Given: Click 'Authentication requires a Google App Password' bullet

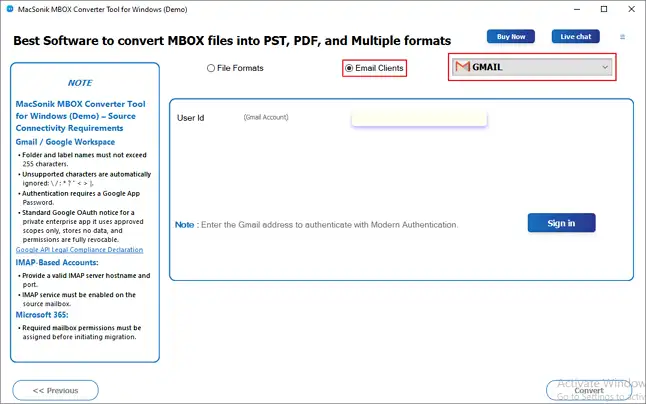Looking at the screenshot, I should [x=81, y=198].
